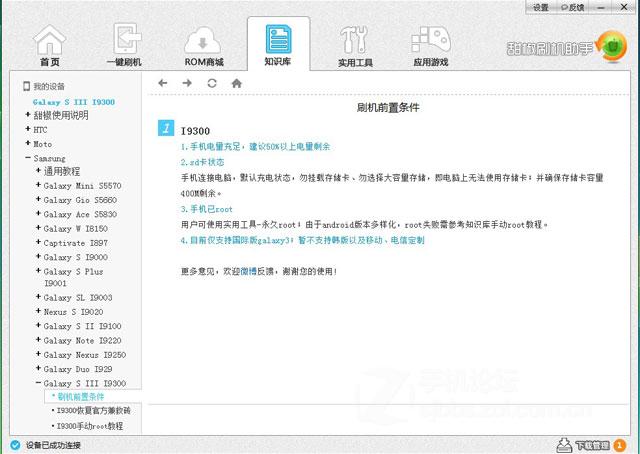Image resolution: width=640 pixels, height=454 pixels.
Task: Expand the Galaxy S I9000 node
Action: 38,256
